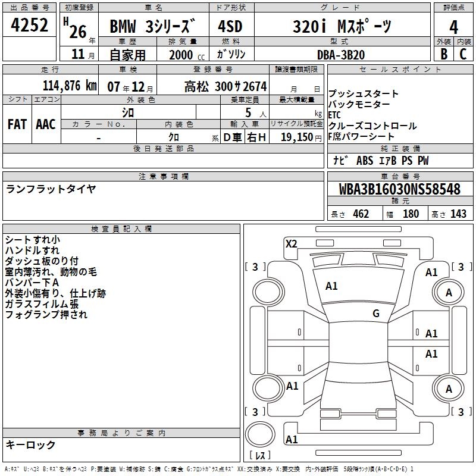476x476 pixels.
Task: Click genuine equipment PW
Action: [423, 160]
